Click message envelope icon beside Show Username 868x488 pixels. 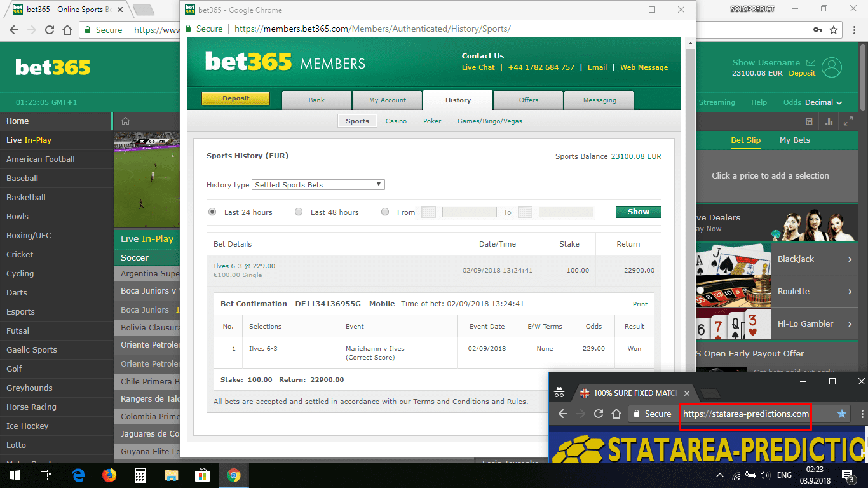pos(810,63)
